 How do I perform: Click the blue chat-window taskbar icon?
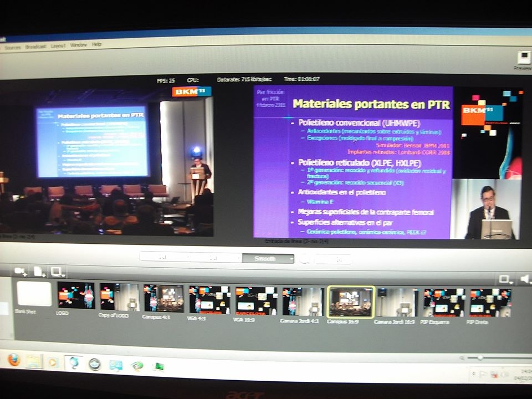click(x=115, y=366)
